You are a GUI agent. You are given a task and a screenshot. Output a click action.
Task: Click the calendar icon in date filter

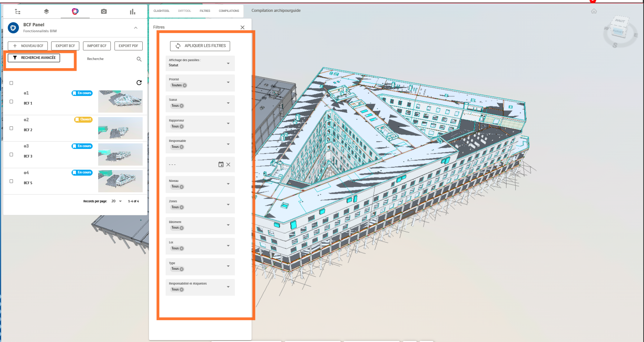click(x=221, y=165)
